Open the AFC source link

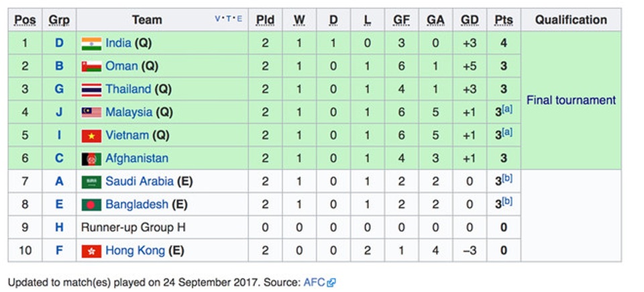point(314,283)
